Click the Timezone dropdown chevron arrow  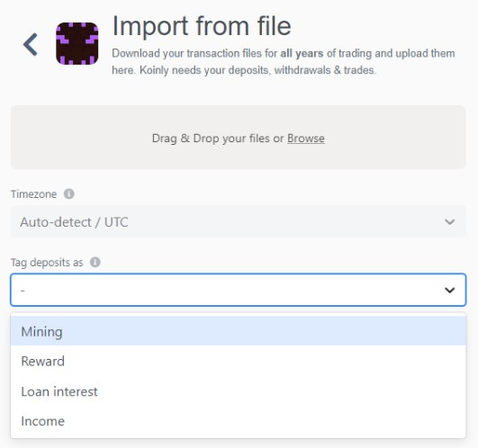click(450, 221)
